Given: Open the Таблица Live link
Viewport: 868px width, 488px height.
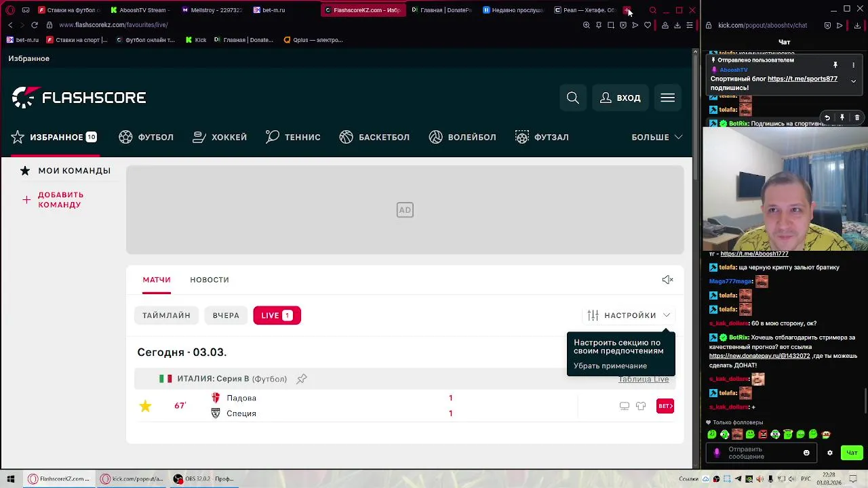Looking at the screenshot, I should click(x=644, y=380).
